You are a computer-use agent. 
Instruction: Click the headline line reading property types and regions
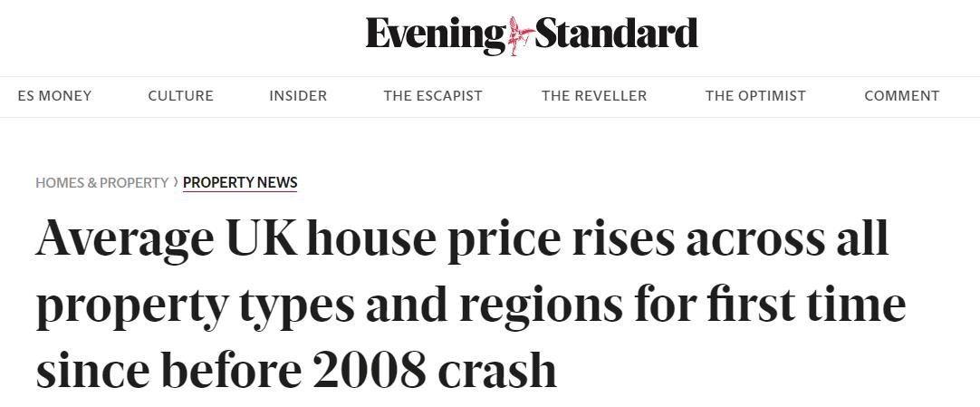(471, 306)
